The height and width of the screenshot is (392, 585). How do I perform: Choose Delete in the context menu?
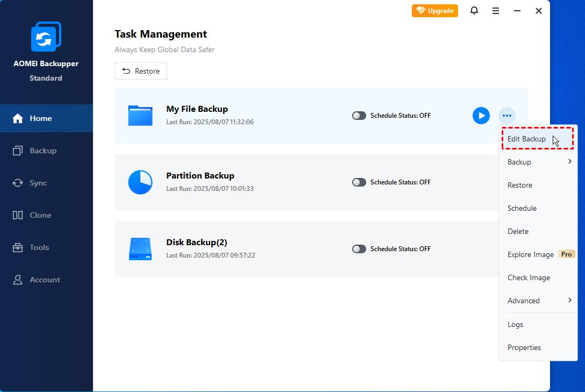pyautogui.click(x=538, y=231)
